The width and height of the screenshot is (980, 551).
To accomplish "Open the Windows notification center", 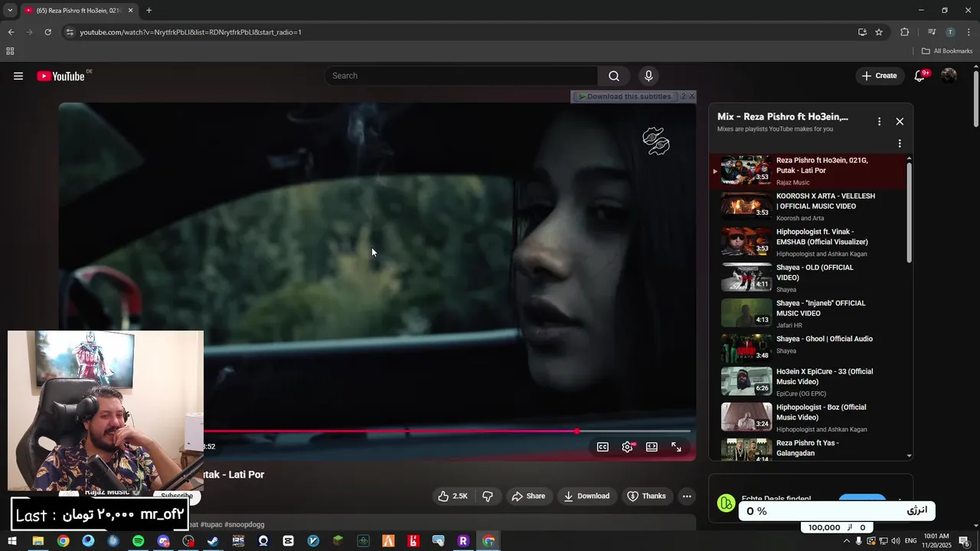I will pyautogui.click(x=964, y=541).
